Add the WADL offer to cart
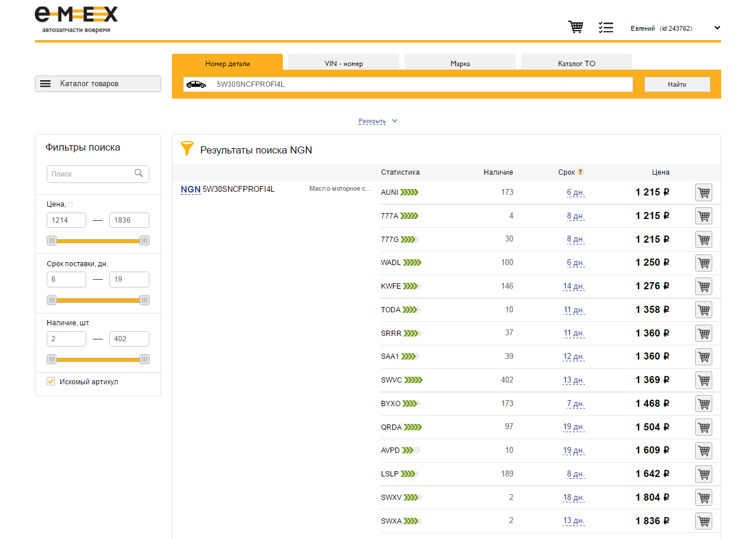This screenshot has height=539, width=756. [703, 263]
